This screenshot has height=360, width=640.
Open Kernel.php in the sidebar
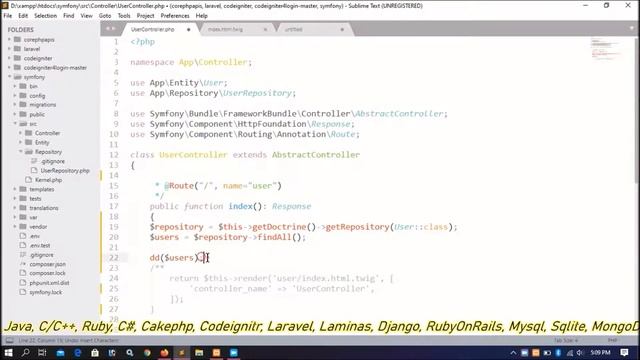point(48,180)
